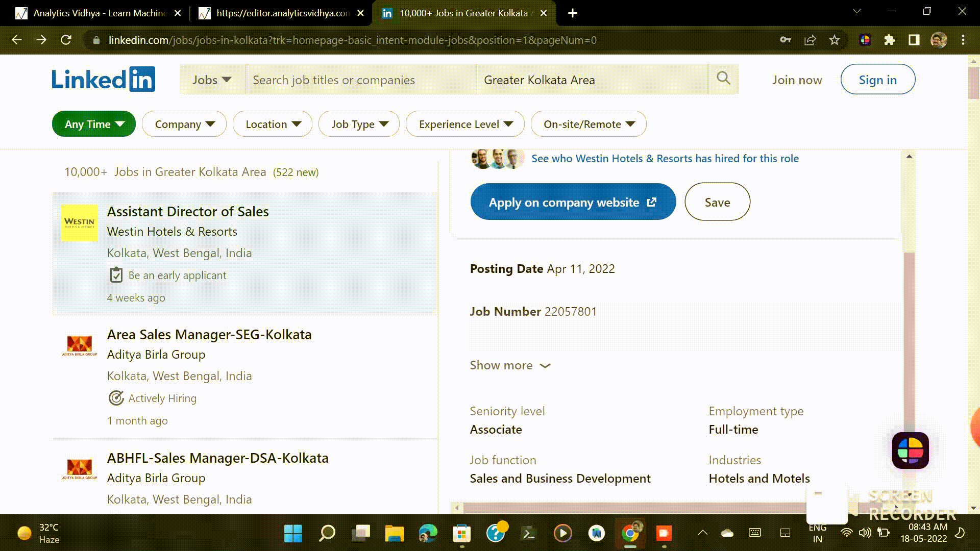Open terminal app from taskbar
Screen dimensions: 980x551
[x=529, y=534]
